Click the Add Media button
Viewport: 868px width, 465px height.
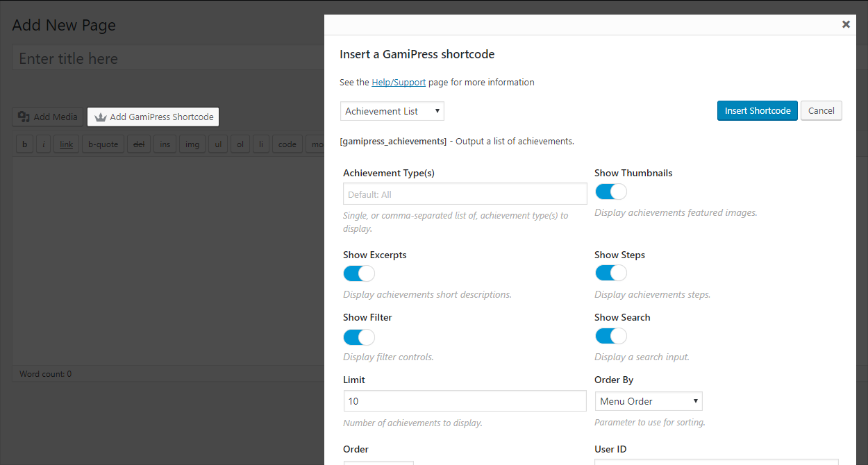48,117
